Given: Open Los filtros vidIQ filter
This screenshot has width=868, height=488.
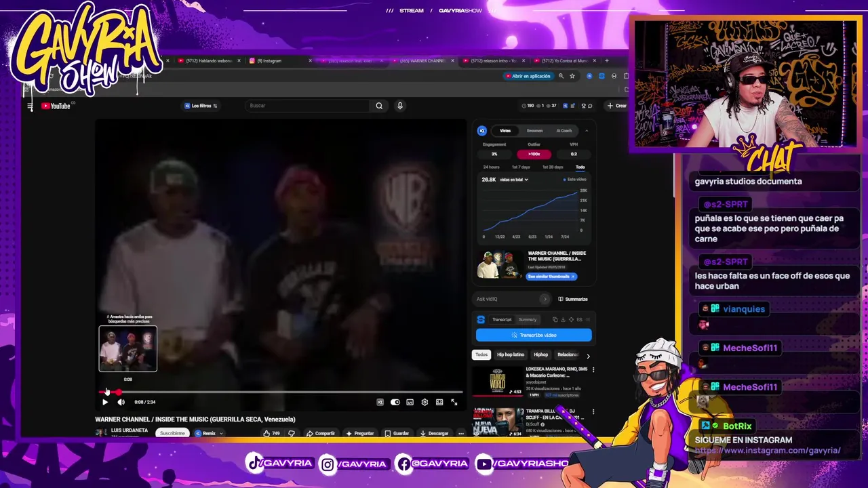Looking at the screenshot, I should click(x=201, y=106).
